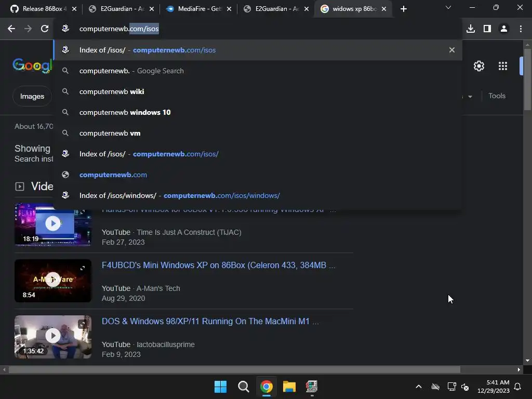
Task: Click the OneDrive cloud tray icon
Action: pos(435,387)
